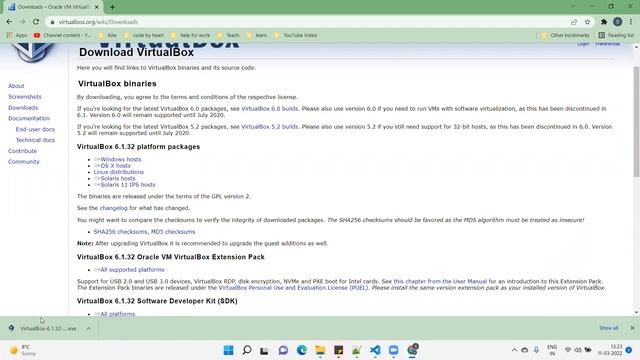Click the Login link at top right
Screen dimensions: 640x360
click(x=583, y=44)
